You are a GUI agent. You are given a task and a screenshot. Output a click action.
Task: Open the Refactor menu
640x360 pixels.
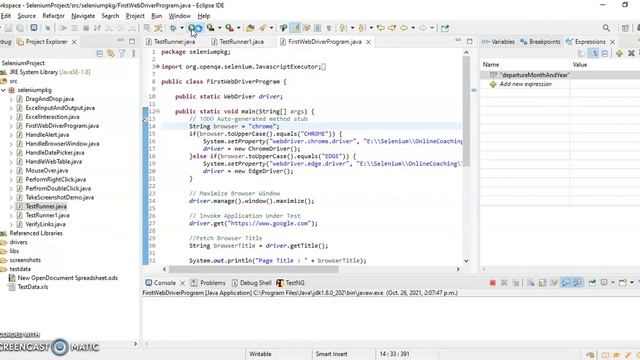tap(53, 16)
